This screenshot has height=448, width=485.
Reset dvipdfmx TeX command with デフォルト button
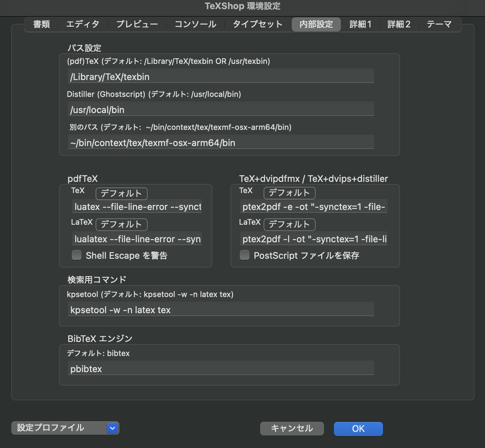tap(289, 193)
